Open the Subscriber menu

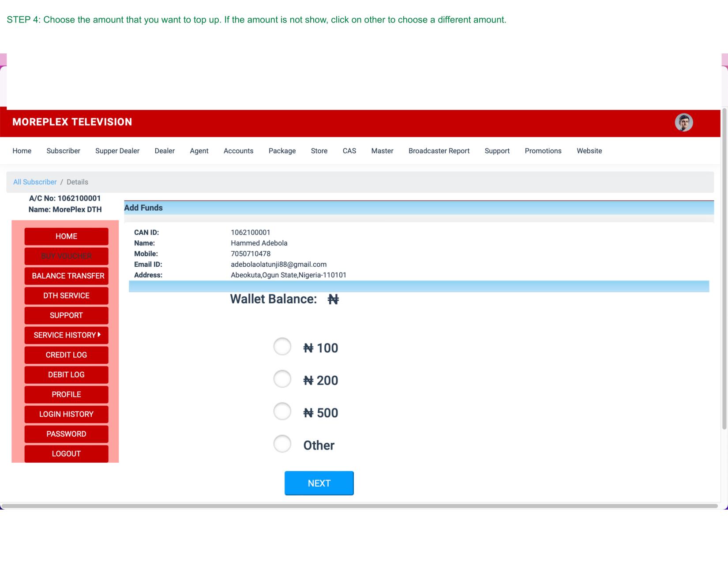64,151
